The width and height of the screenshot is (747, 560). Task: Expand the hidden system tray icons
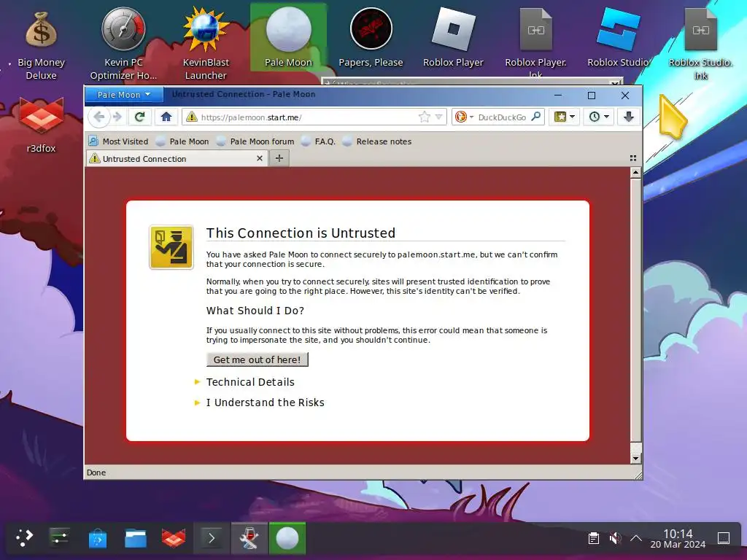coord(636,538)
